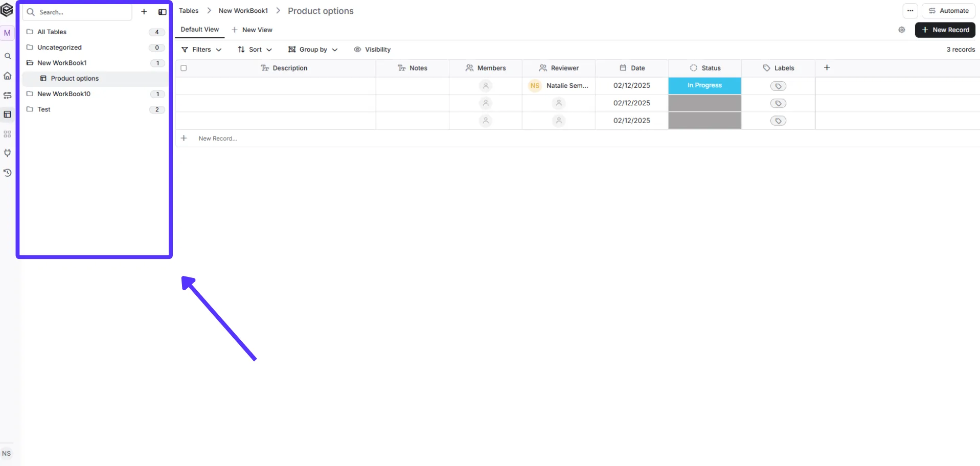The height and width of the screenshot is (466, 980).
Task: Click Automate button
Action: click(x=948, y=11)
